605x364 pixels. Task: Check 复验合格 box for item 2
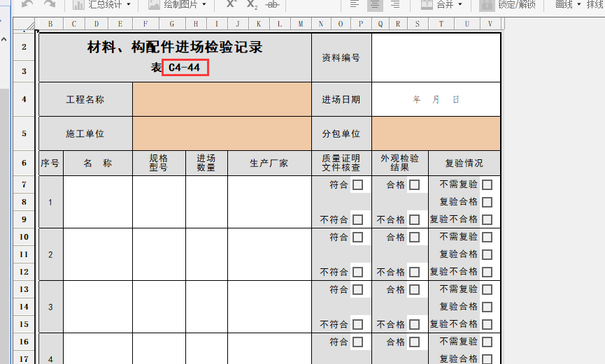click(487, 254)
